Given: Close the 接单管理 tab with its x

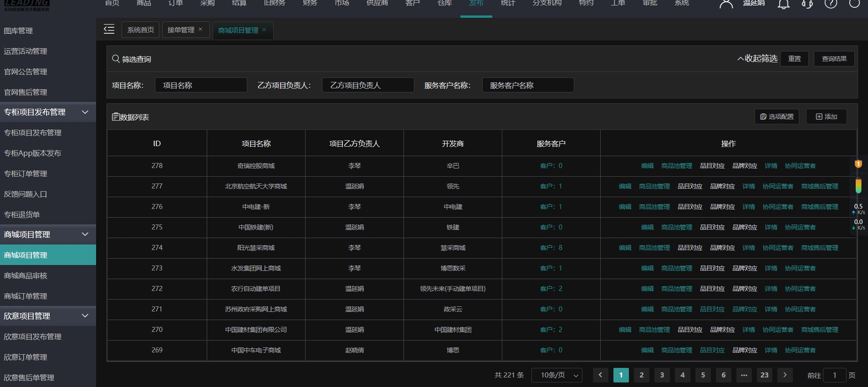Looking at the screenshot, I should click(200, 29).
